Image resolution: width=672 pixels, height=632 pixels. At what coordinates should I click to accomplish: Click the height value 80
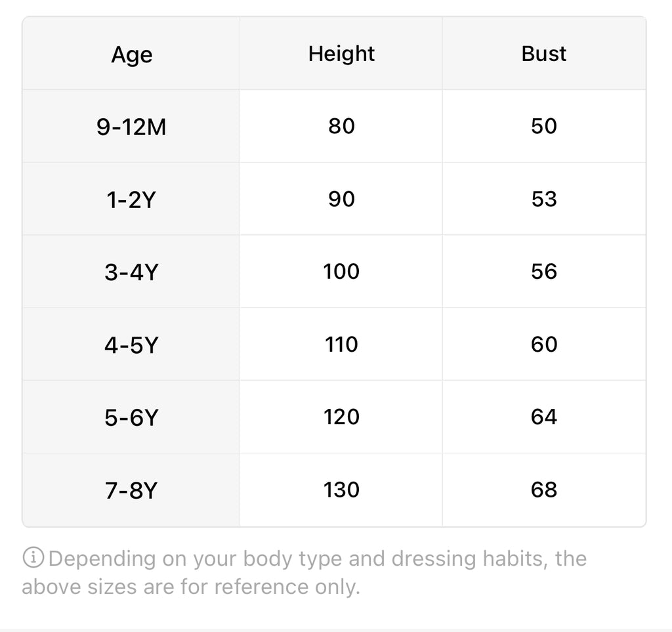pyautogui.click(x=341, y=126)
